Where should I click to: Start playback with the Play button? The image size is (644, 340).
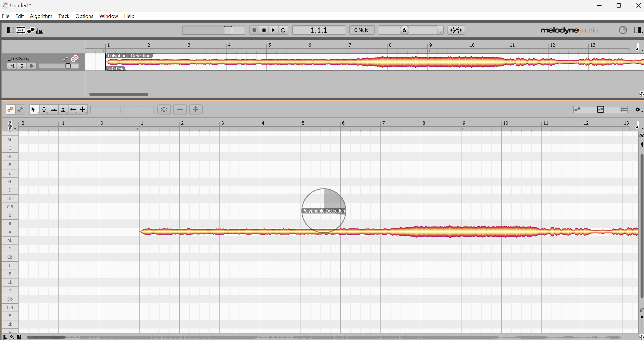(x=273, y=30)
